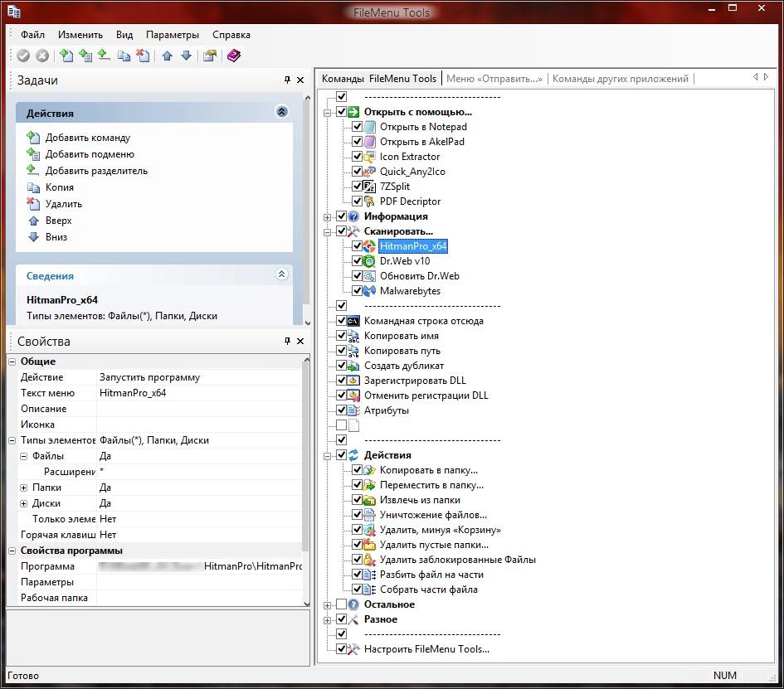Pin the Свойства panel with pushpin icon
Viewport: 784px width, 689px height.
(287, 341)
